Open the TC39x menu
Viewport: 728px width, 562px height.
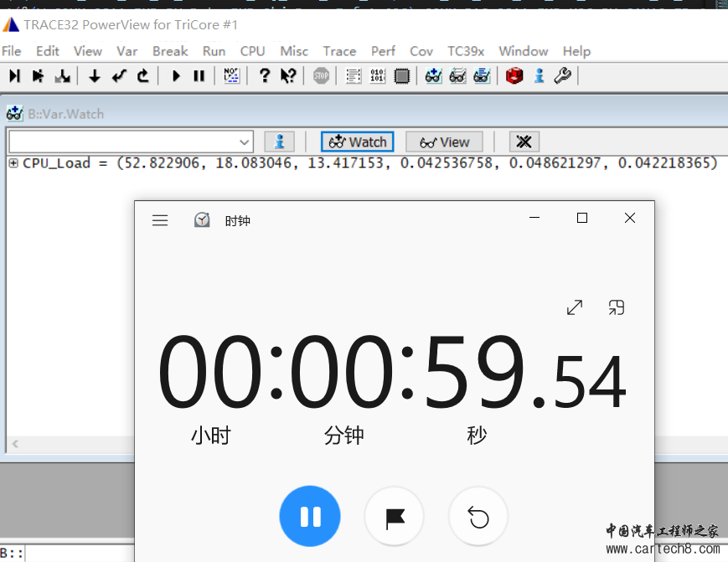point(466,51)
